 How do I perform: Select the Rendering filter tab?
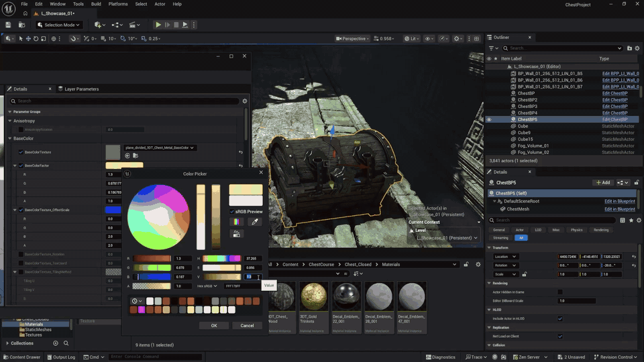coord(601,230)
